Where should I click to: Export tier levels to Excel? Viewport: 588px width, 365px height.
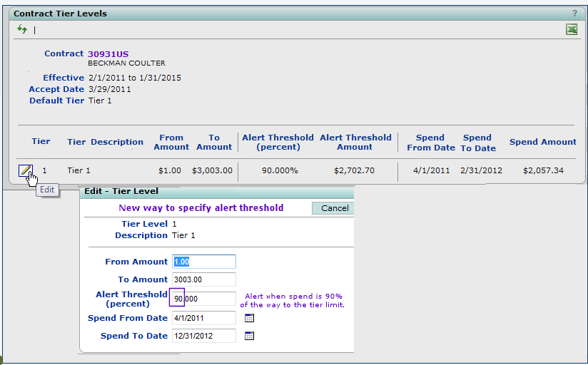(571, 29)
